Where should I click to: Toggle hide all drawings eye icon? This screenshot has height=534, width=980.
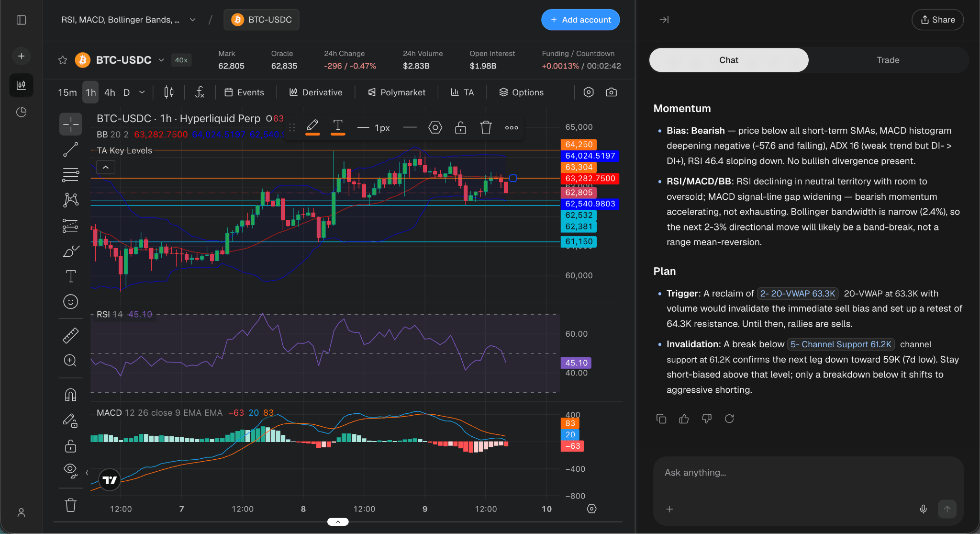tap(71, 471)
